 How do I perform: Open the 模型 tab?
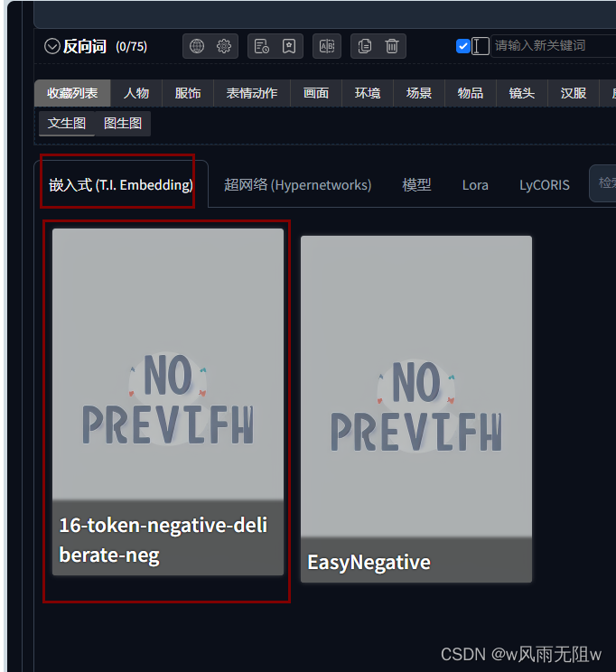click(416, 185)
